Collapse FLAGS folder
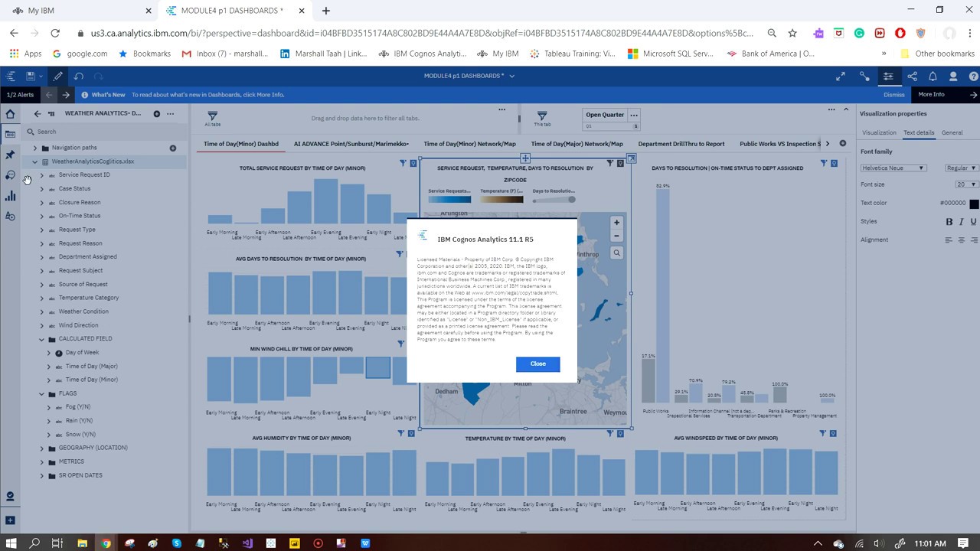 [41, 393]
